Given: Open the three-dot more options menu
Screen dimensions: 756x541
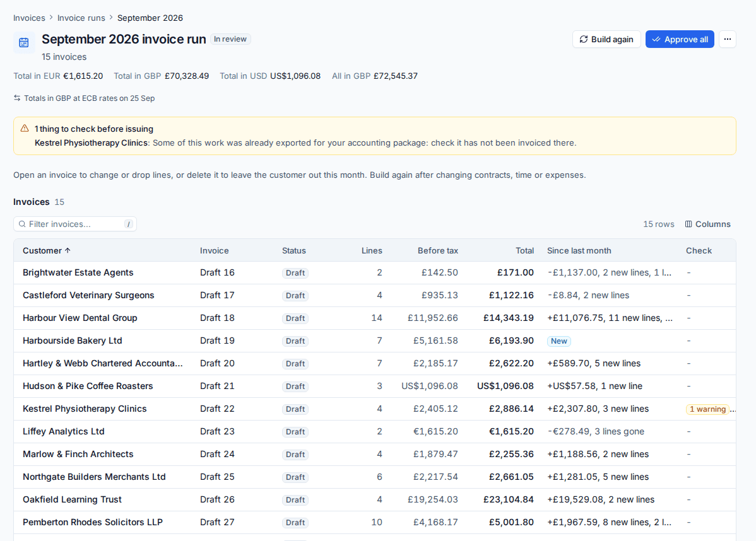Looking at the screenshot, I should coord(727,39).
